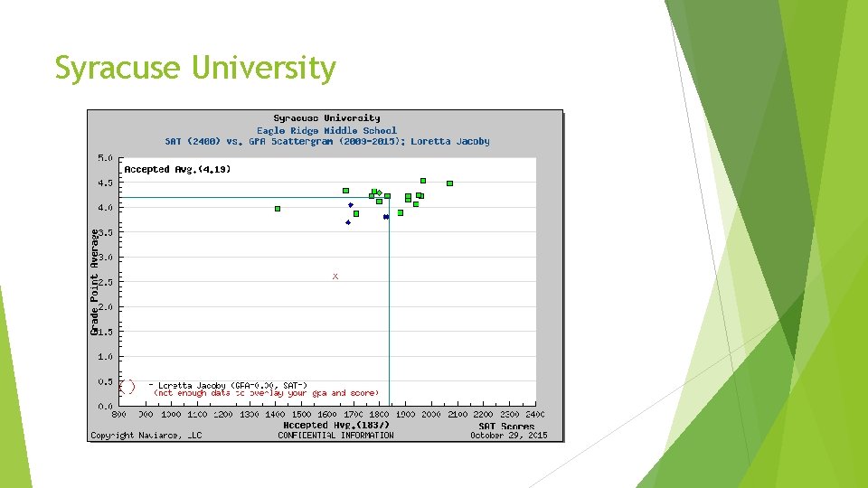Screen dimensions: 868x488
Task: Click the green square near SAT 1880, GPA 3.9
Action: point(401,213)
